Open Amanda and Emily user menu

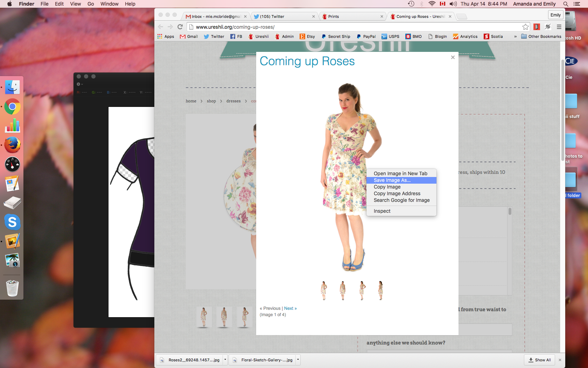coord(534,4)
